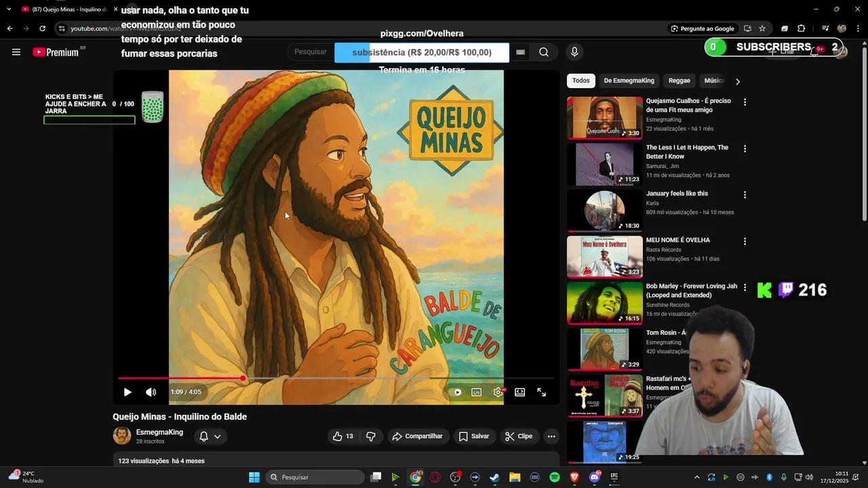Save the video with Salvar

[473, 436]
